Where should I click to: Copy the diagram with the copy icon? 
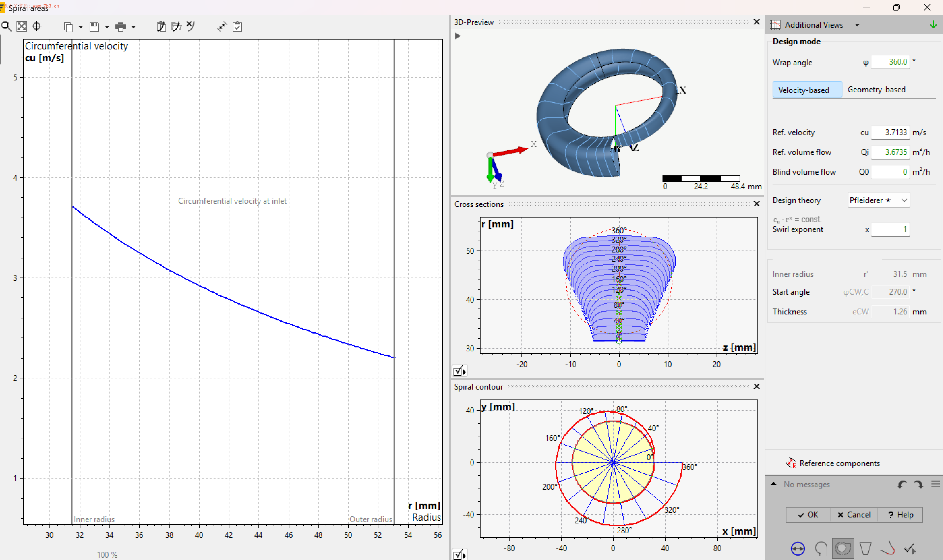pyautogui.click(x=68, y=27)
